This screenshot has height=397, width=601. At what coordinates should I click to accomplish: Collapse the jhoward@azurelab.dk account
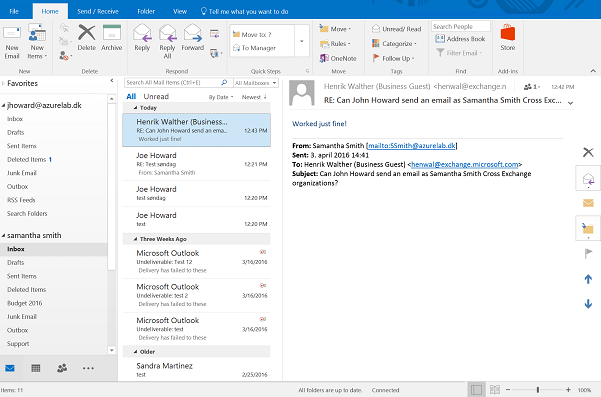[3, 105]
